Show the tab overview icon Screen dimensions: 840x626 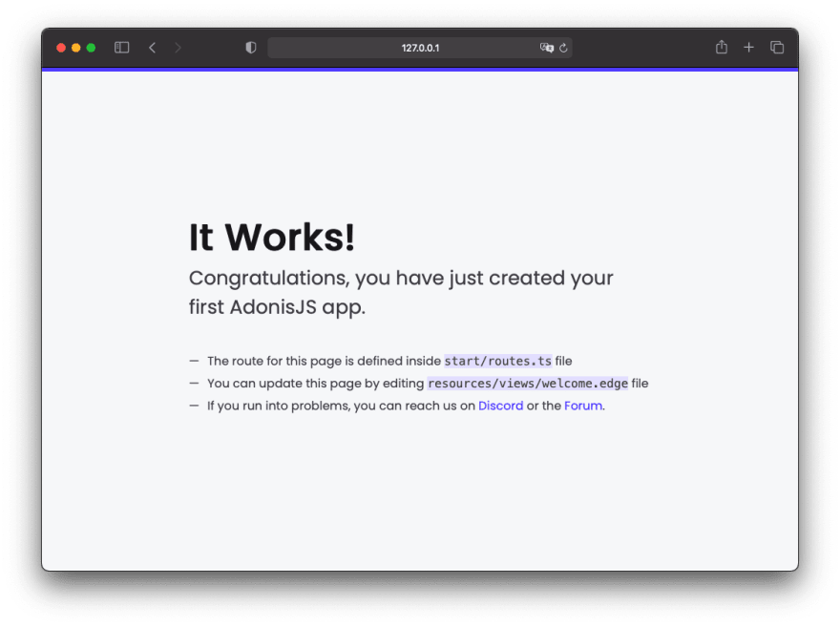point(777,48)
